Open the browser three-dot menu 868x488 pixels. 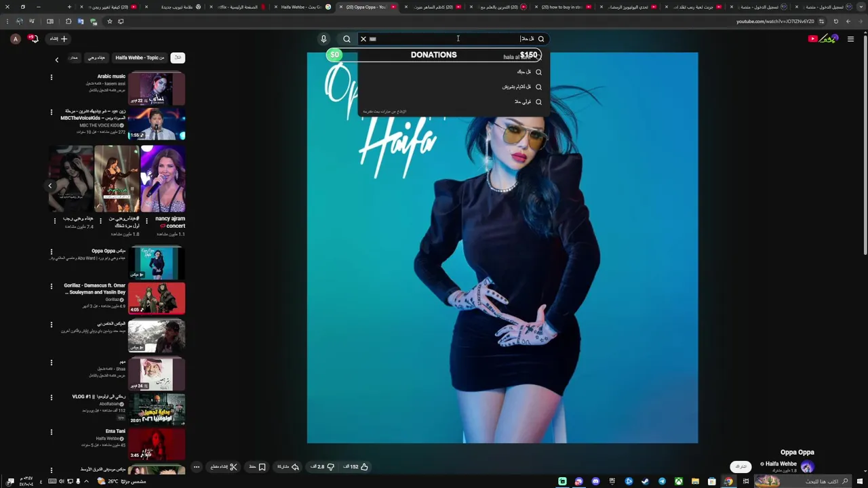7,21
